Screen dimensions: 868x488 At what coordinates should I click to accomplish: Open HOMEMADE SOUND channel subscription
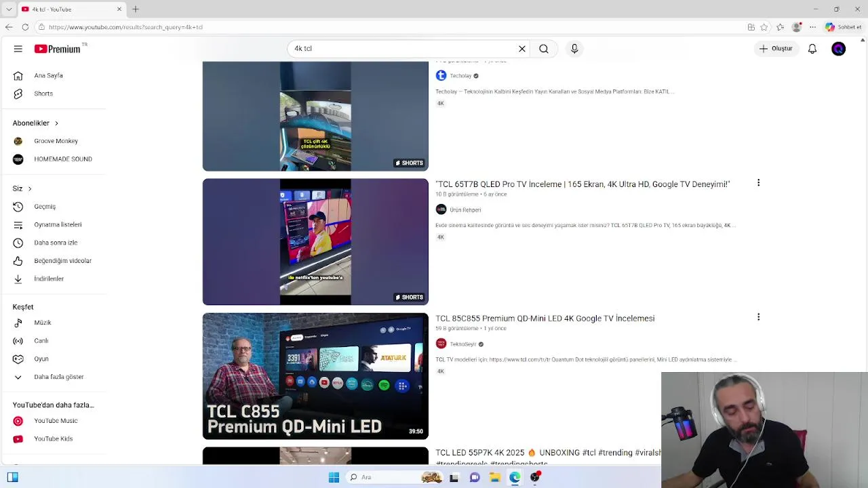click(62, 159)
